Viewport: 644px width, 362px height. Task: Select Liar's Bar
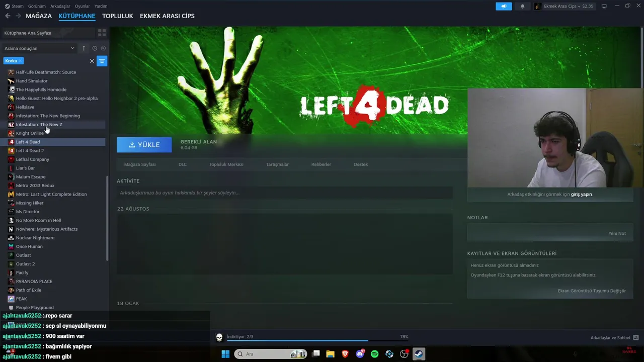tap(56, 168)
